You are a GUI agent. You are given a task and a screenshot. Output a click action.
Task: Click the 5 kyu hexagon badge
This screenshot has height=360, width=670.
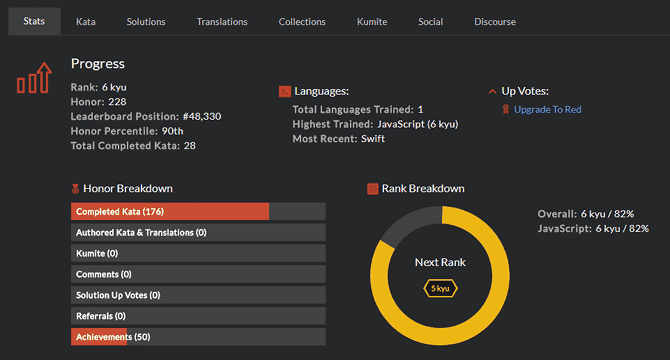pyautogui.click(x=440, y=289)
